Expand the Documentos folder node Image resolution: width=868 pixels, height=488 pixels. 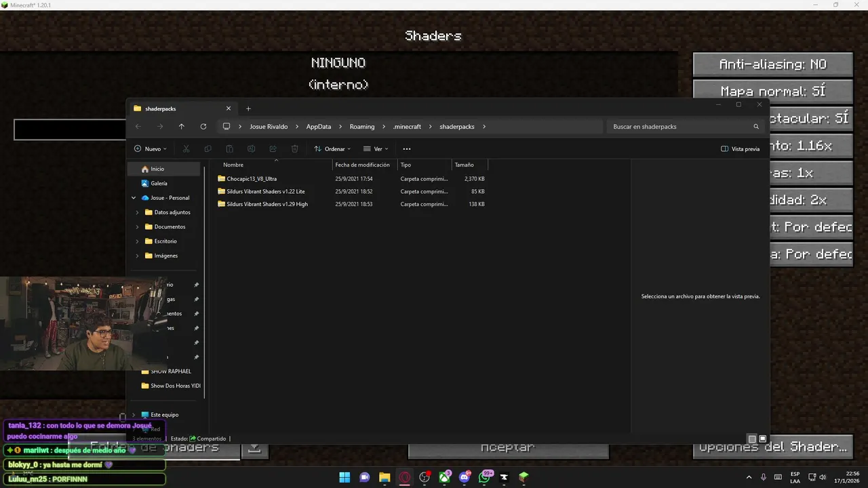[x=138, y=226]
